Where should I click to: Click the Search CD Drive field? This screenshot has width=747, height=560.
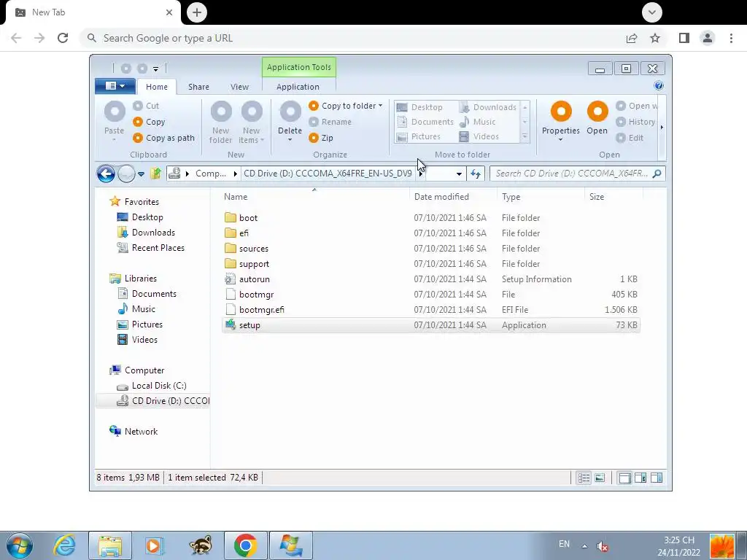578,174
